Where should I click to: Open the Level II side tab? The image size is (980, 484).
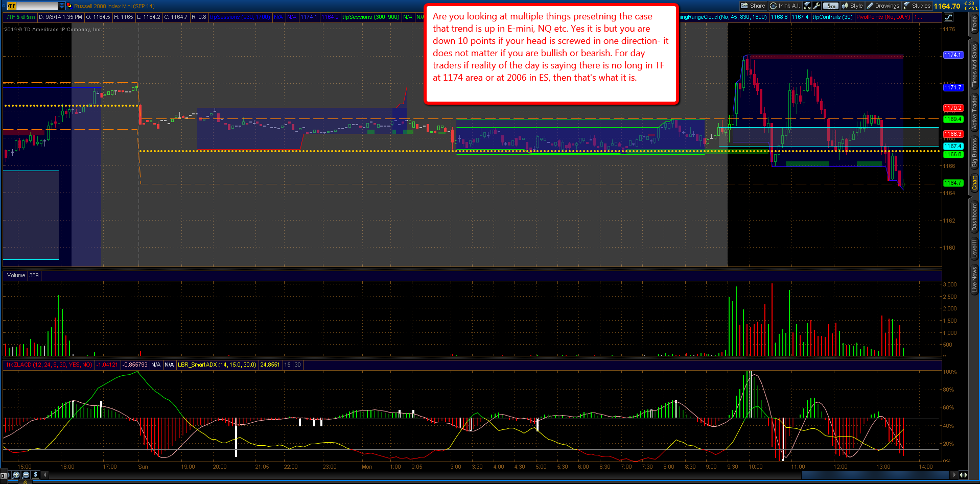pyautogui.click(x=974, y=249)
